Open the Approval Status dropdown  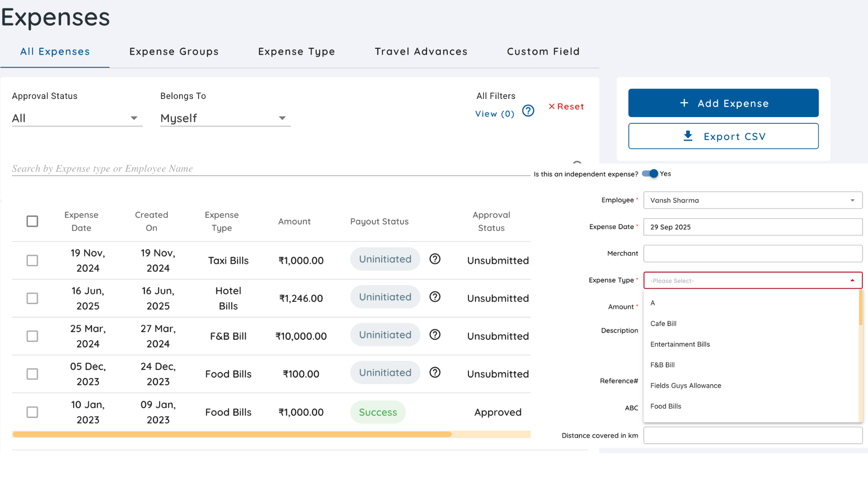click(x=77, y=118)
